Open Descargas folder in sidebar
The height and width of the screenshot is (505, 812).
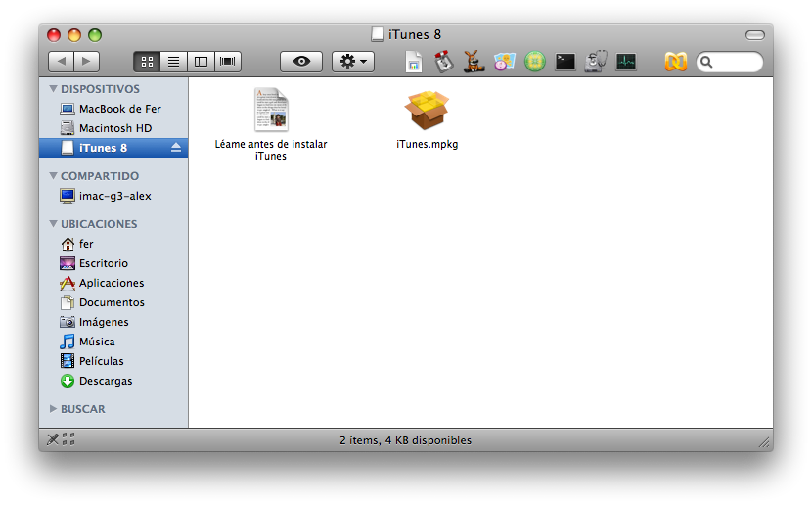(x=113, y=382)
